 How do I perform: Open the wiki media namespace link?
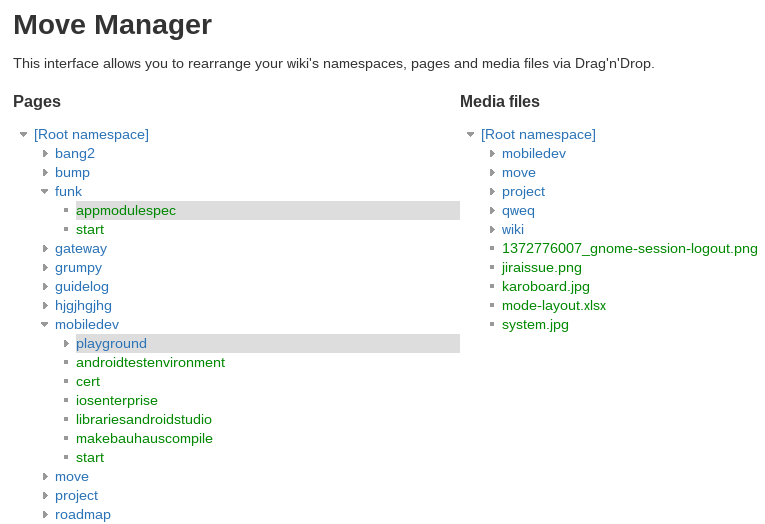[x=512, y=229]
